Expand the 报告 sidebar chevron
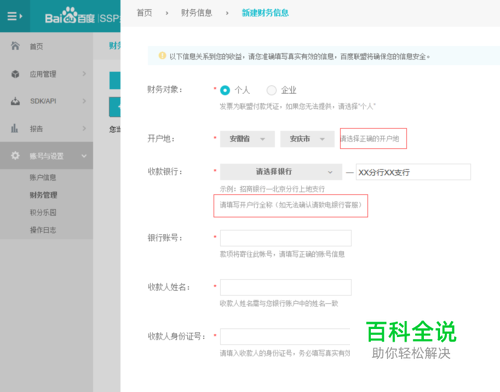Screen dimensions: 500x392 84,128
